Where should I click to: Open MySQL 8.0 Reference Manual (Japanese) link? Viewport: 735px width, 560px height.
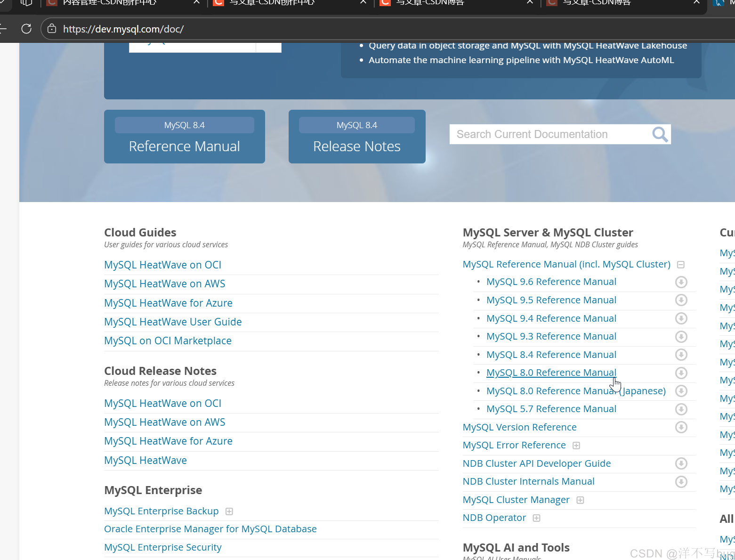[576, 391]
